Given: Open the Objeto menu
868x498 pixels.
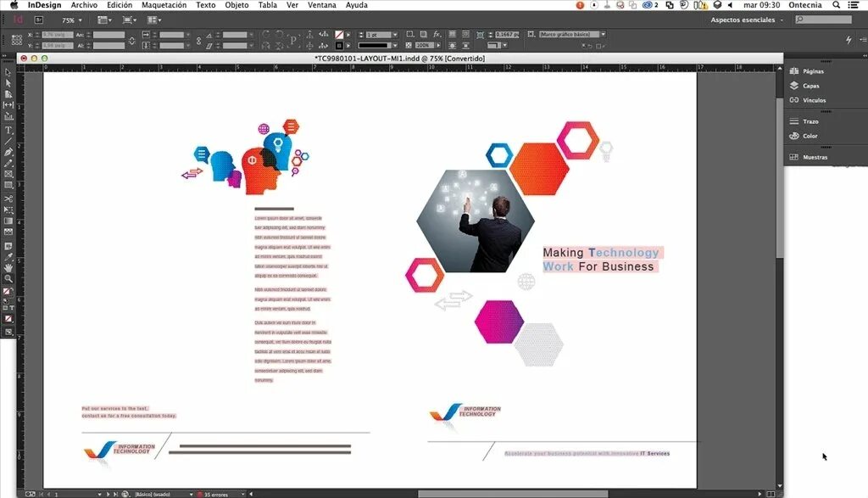Looking at the screenshot, I should (x=236, y=5).
